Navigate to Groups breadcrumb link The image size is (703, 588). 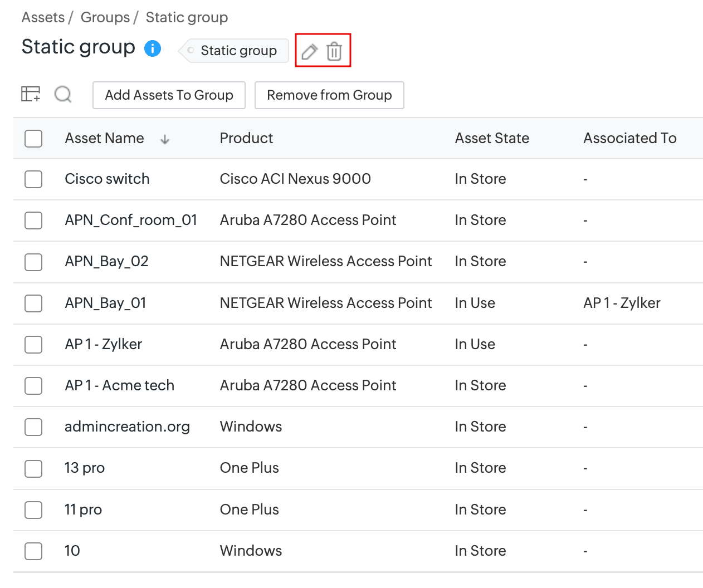(x=105, y=17)
